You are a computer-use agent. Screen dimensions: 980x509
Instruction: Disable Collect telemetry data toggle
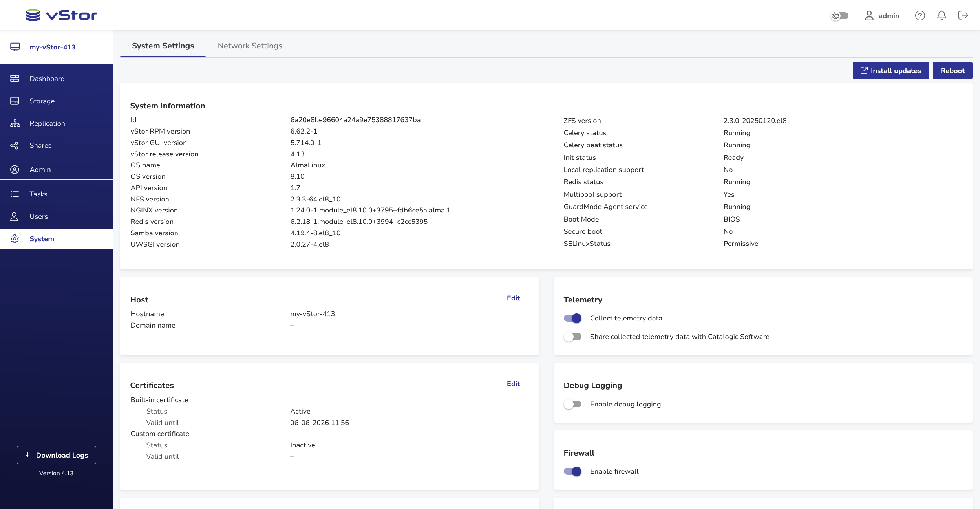click(x=572, y=318)
